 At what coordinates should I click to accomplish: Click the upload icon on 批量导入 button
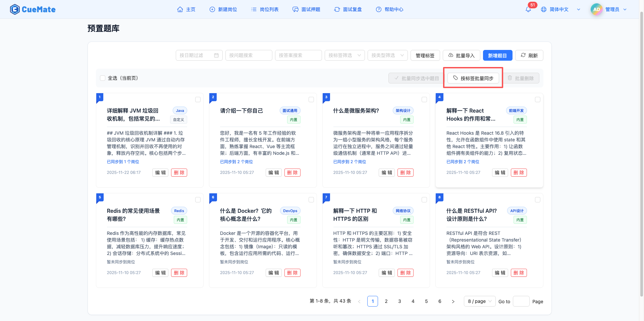click(x=451, y=55)
